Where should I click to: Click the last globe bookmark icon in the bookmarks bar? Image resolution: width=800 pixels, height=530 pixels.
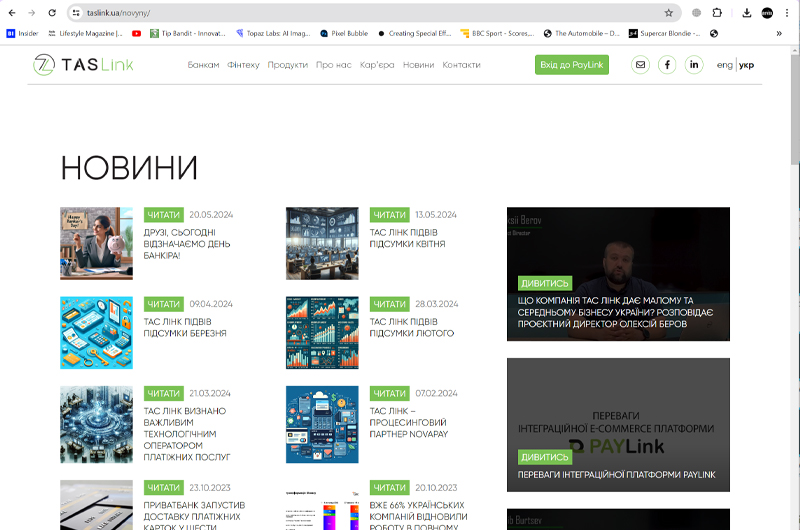(714, 33)
